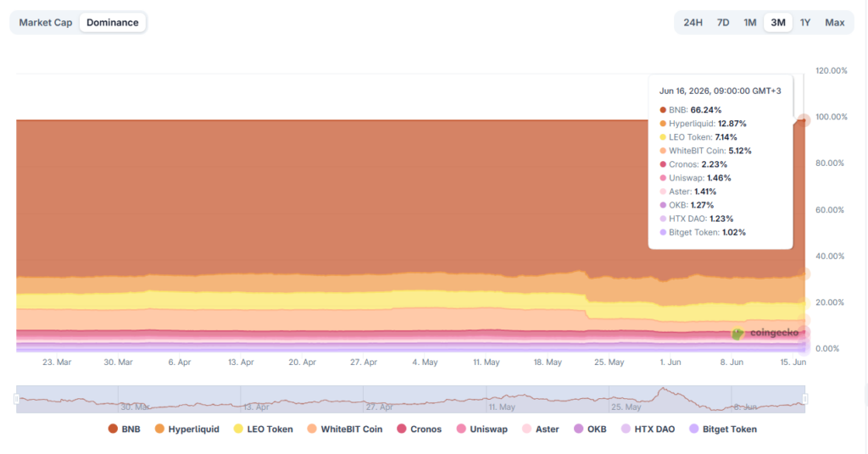Toggle Cronos series in chart legend
Image resolution: width=868 pixels, height=454 pixels.
[419, 429]
